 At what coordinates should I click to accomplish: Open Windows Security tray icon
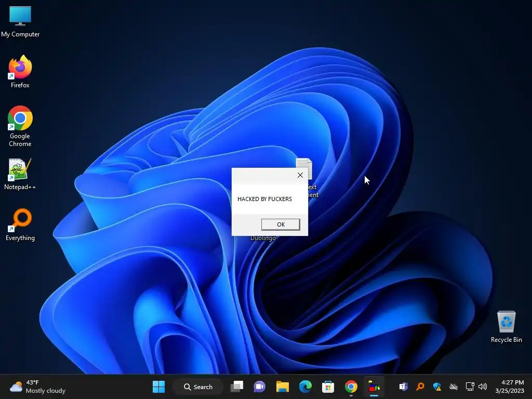437,387
